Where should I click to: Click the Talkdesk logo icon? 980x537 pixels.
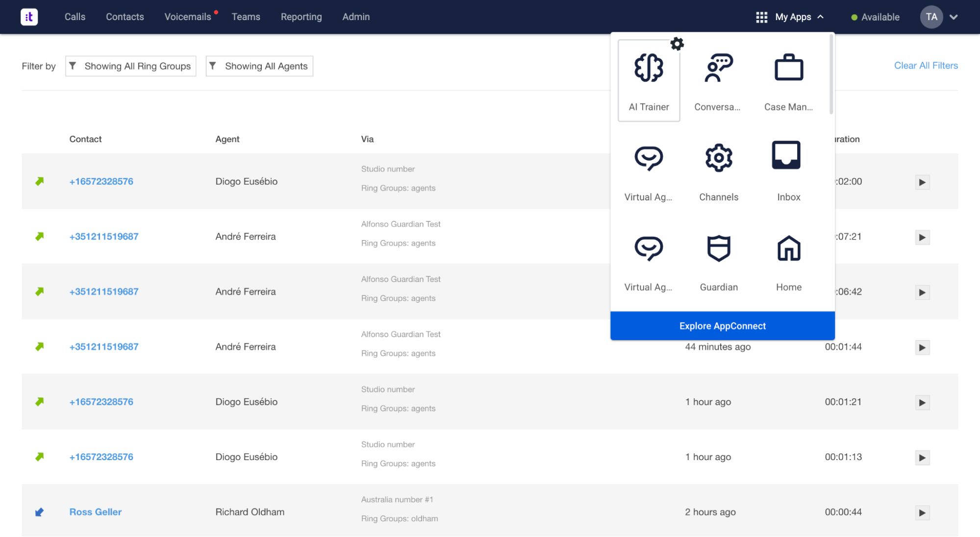point(29,17)
